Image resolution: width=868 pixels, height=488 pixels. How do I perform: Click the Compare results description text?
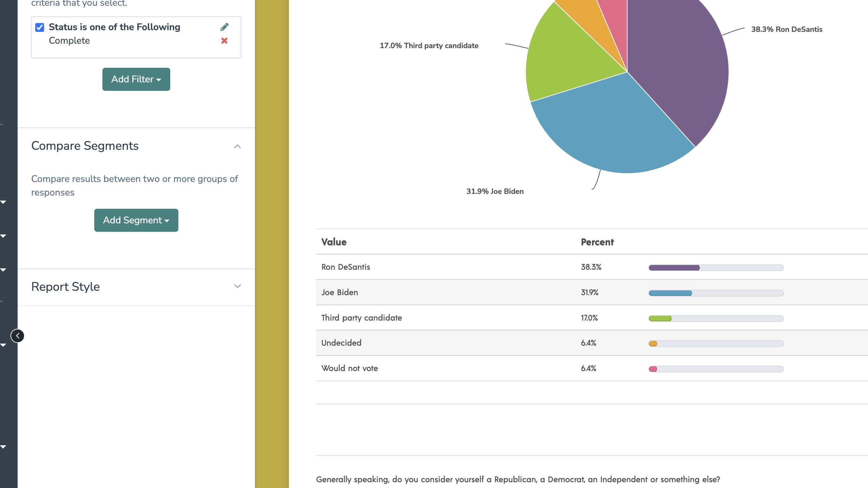pyautogui.click(x=135, y=185)
